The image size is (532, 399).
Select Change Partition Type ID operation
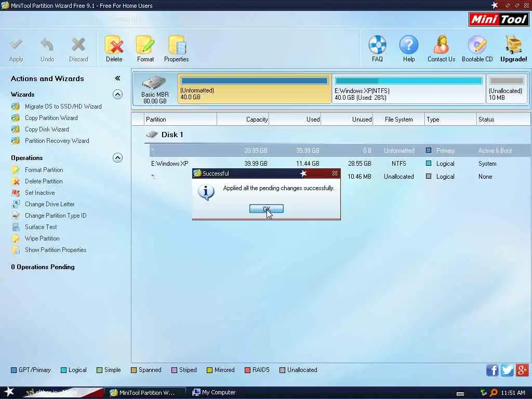(56, 216)
